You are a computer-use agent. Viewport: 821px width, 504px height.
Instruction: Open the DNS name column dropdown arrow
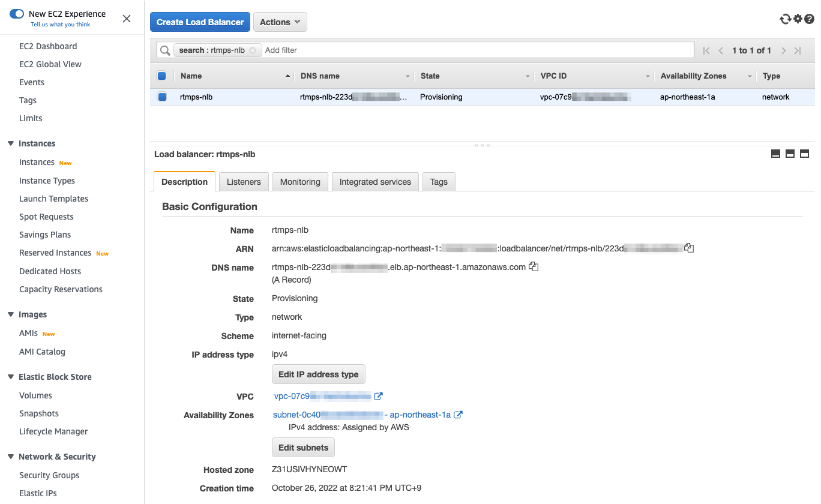click(407, 76)
